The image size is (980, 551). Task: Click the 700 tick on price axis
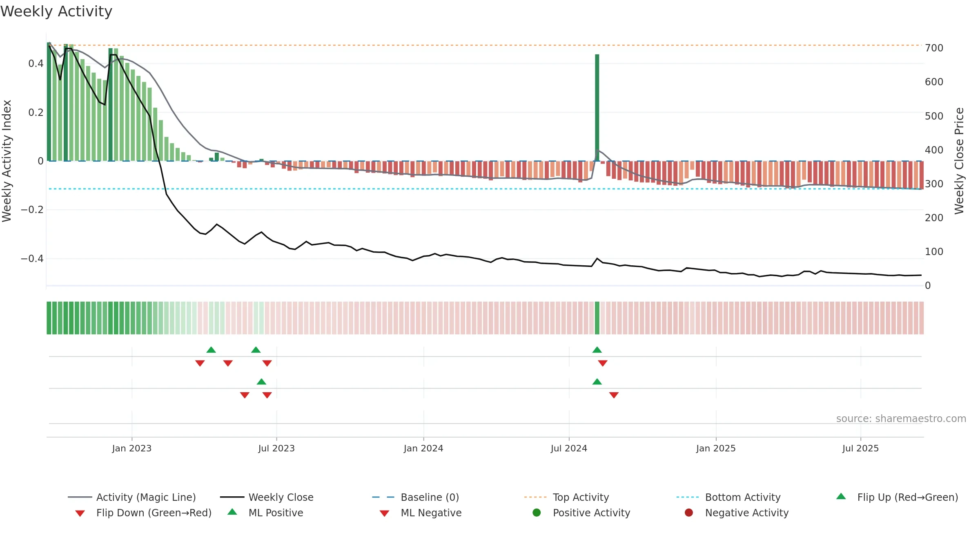934,48
